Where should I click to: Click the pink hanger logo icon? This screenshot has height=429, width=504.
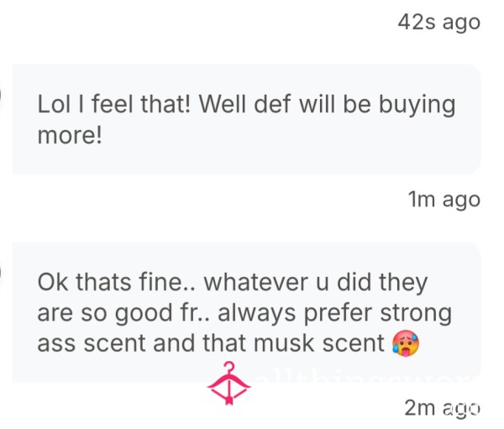click(x=228, y=384)
